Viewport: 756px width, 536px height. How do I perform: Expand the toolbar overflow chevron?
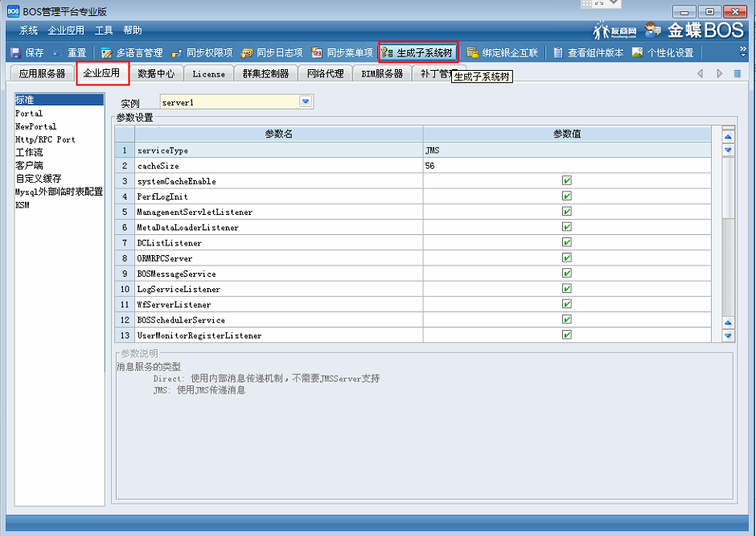(x=743, y=51)
